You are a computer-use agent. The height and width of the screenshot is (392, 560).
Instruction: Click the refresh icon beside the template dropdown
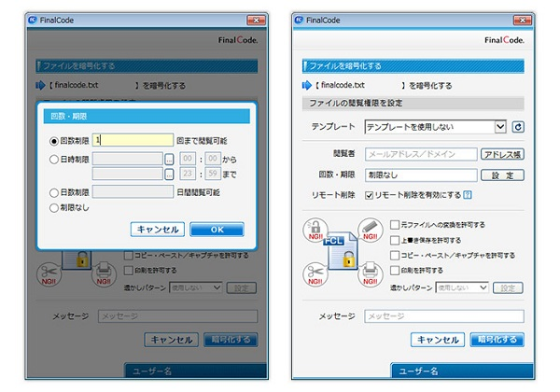[518, 127]
